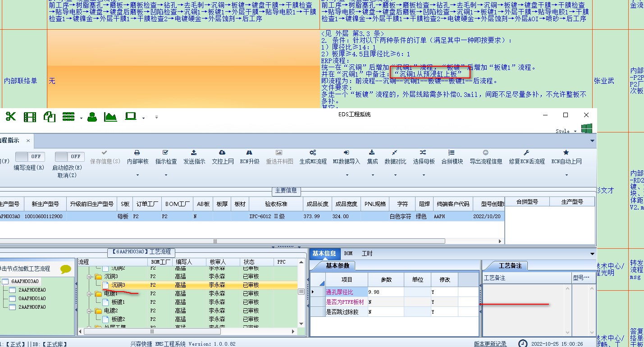Click the scissors icon in the quick toolbar
Viewport: 644px width, 347px height.
(x=10, y=117)
